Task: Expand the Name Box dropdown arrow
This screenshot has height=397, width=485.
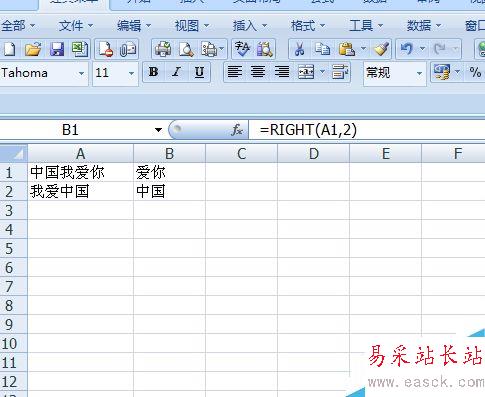Action: click(x=158, y=130)
